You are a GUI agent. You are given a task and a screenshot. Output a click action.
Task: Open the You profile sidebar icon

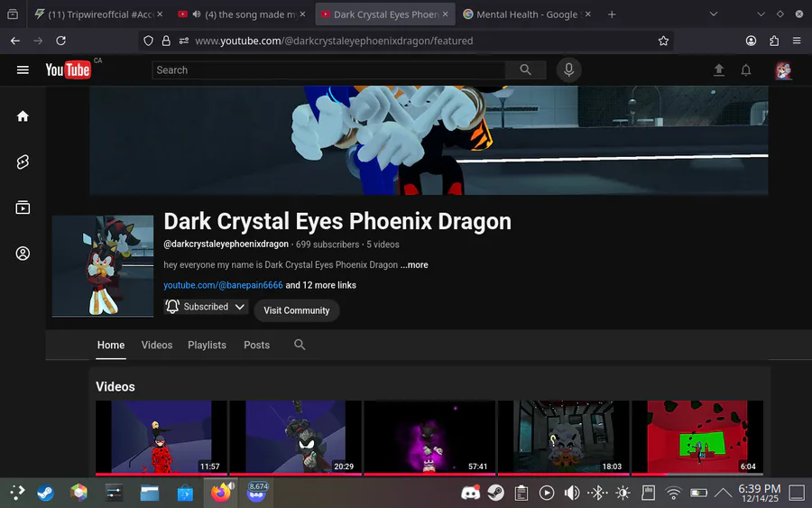23,254
